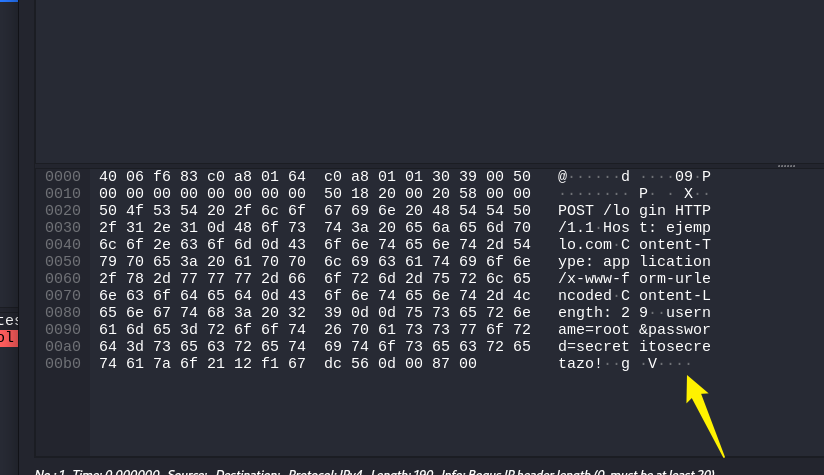Select '/x-www-f' in the ASCII column
This screenshot has height=475, width=824.
click(x=593, y=278)
